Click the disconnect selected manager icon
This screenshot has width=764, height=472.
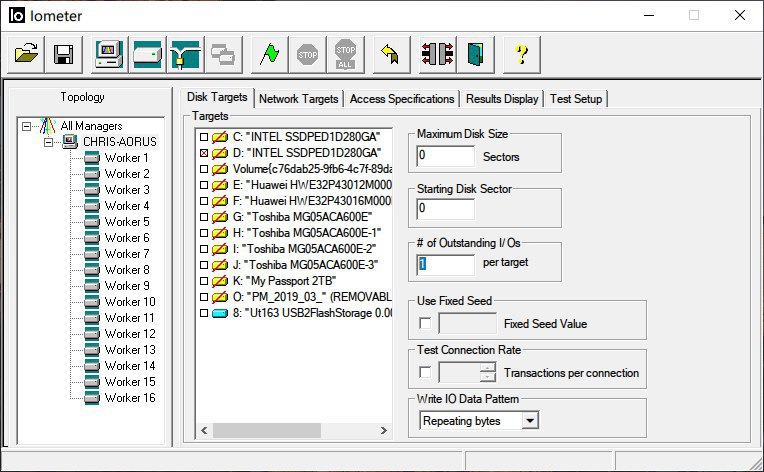(x=438, y=54)
